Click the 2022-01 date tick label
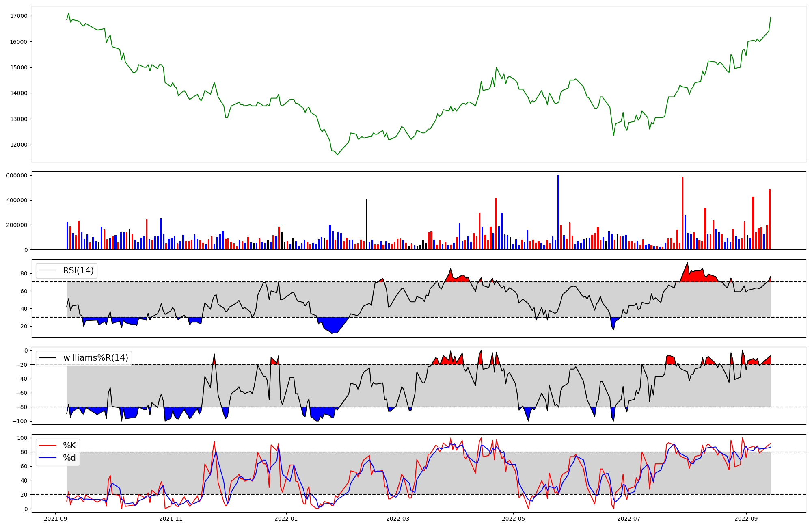 click(x=287, y=519)
